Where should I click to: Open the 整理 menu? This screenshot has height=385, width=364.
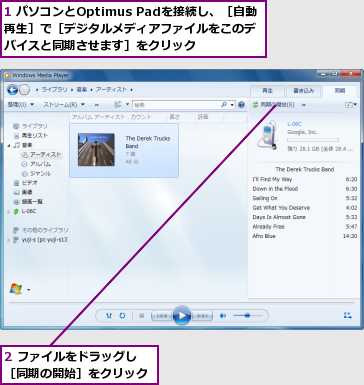(21, 105)
